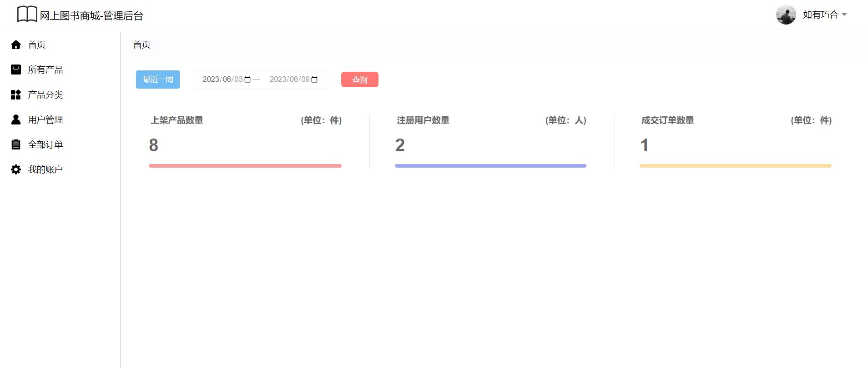
Task: Click the grid icon beside 产品分类
Action: coord(16,94)
